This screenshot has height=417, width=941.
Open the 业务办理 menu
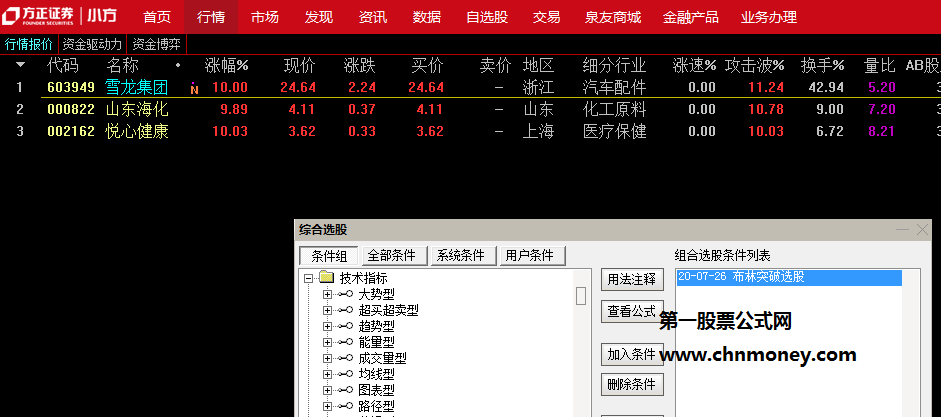click(769, 17)
